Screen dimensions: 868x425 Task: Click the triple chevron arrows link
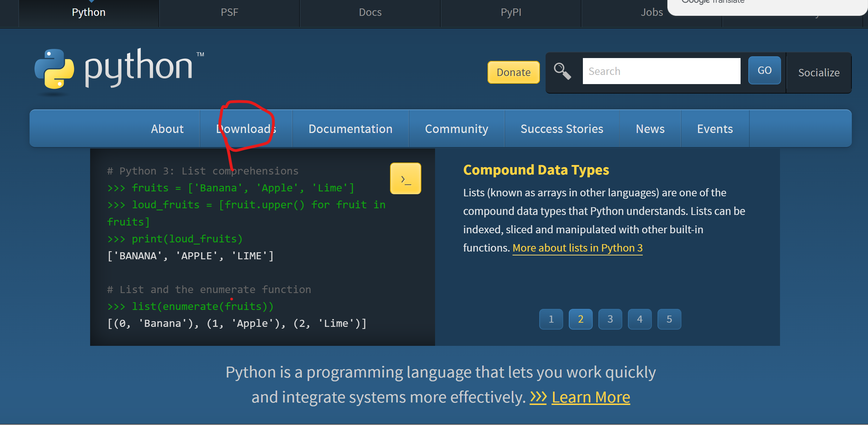[x=538, y=397]
